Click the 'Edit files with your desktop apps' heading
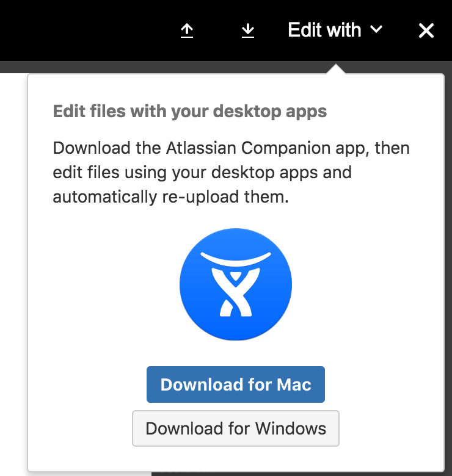Image resolution: width=452 pixels, height=476 pixels. (x=190, y=112)
